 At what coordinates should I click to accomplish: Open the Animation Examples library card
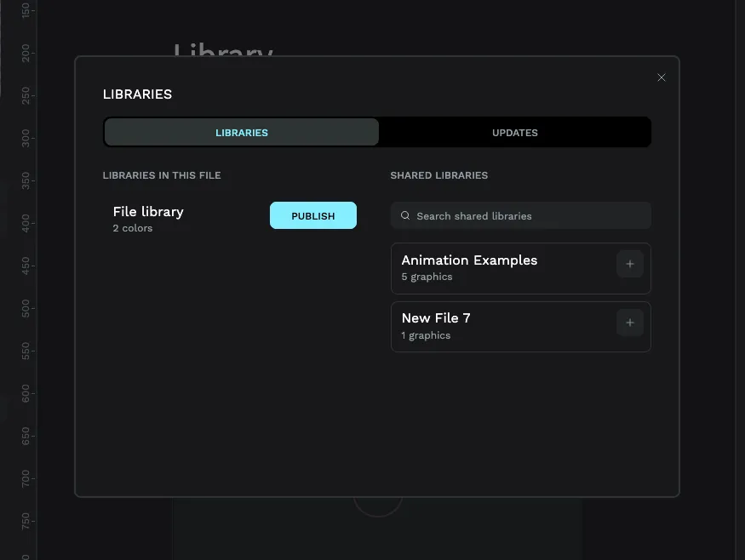521,268
